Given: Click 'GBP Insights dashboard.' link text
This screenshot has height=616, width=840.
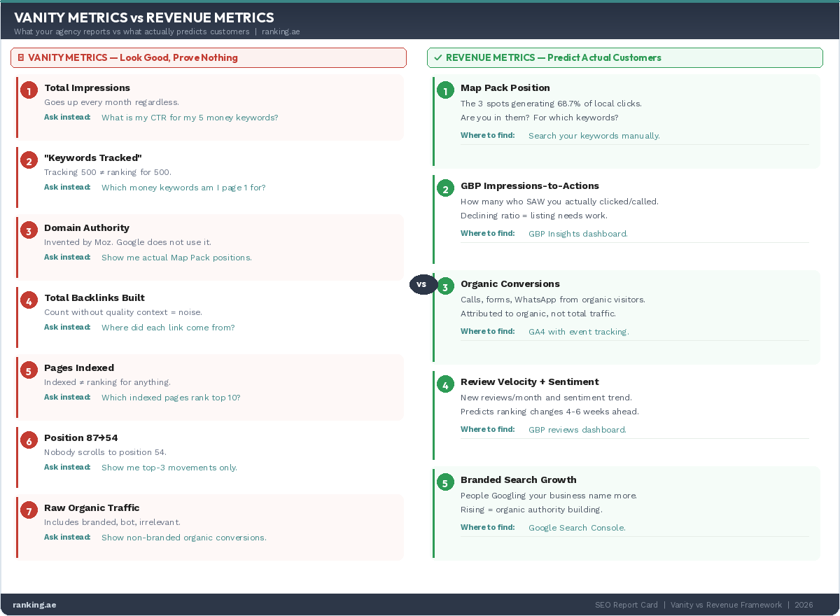Looking at the screenshot, I should [577, 234].
